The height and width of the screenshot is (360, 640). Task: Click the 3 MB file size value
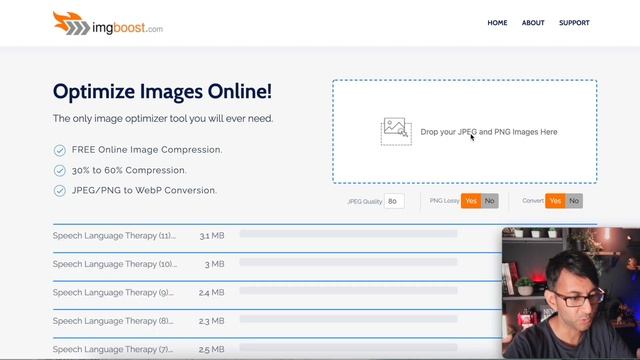[214, 264]
